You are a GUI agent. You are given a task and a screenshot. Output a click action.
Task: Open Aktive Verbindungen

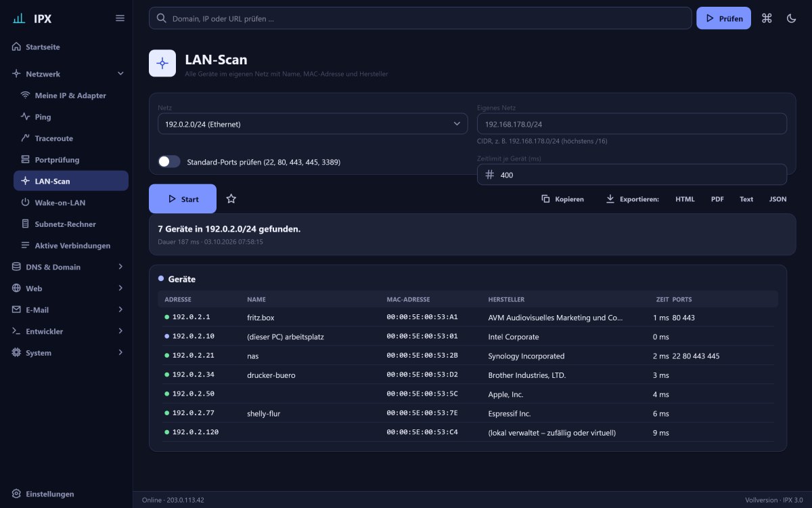coord(70,245)
